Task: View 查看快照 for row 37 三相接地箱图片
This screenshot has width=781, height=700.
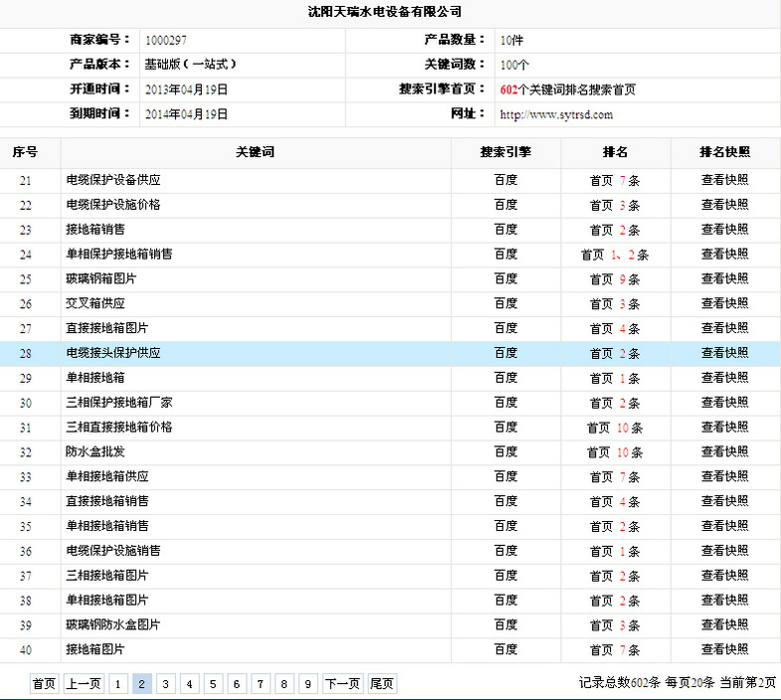Action: pos(724,575)
